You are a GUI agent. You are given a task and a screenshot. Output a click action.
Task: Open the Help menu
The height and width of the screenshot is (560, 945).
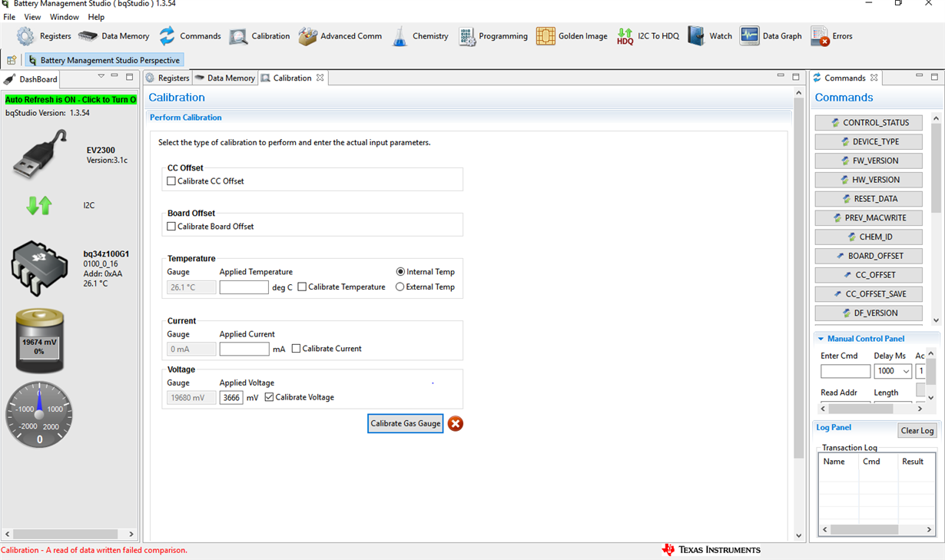coord(96,17)
